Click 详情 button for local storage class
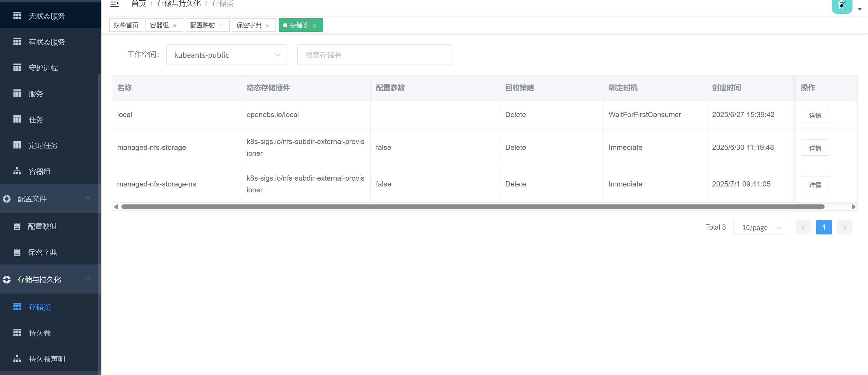Viewport: 868px width, 375px height. click(815, 115)
